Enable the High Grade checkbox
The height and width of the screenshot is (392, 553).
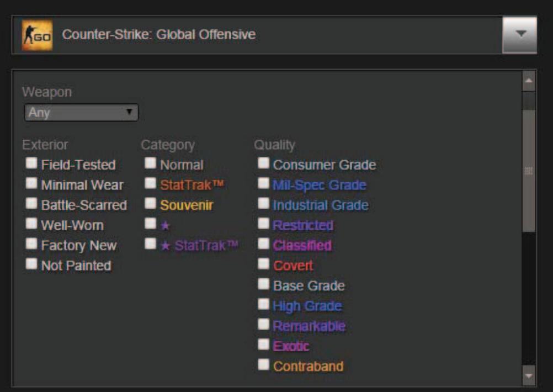pyautogui.click(x=263, y=304)
